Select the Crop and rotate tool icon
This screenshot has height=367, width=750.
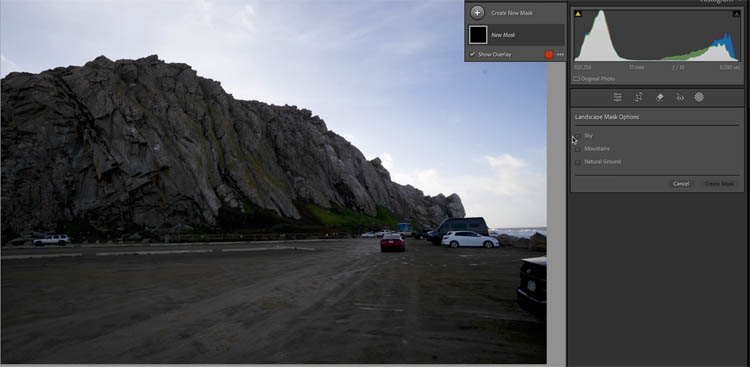pyautogui.click(x=639, y=97)
